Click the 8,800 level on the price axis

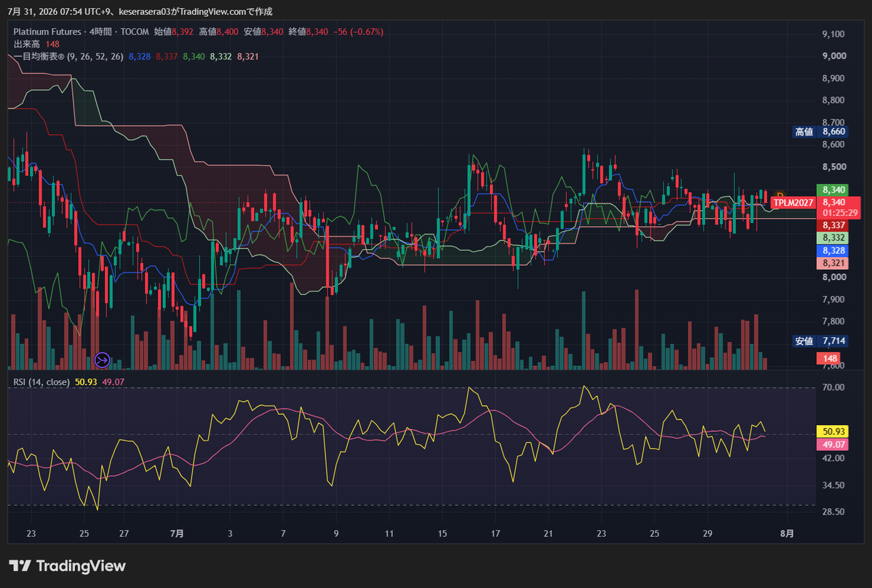click(x=834, y=100)
